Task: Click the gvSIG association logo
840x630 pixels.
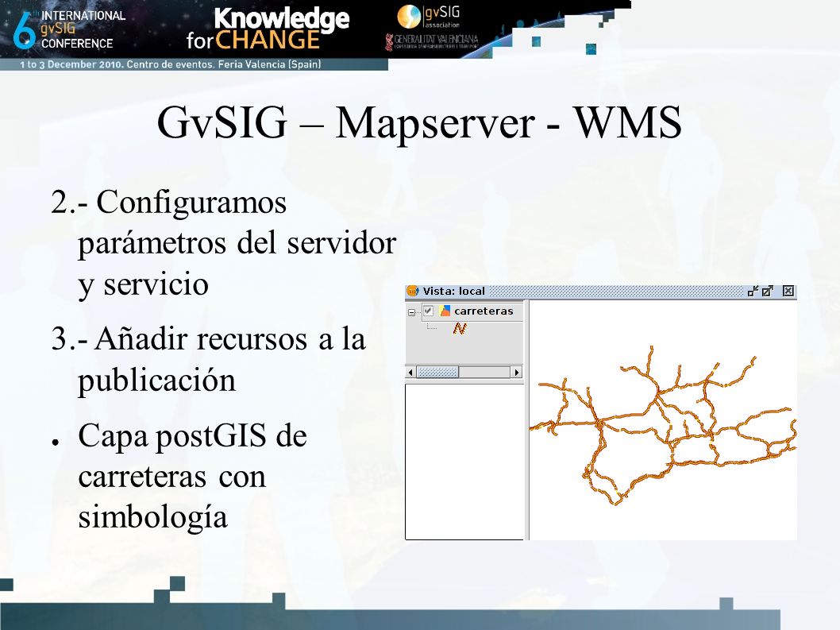Action: [429, 17]
